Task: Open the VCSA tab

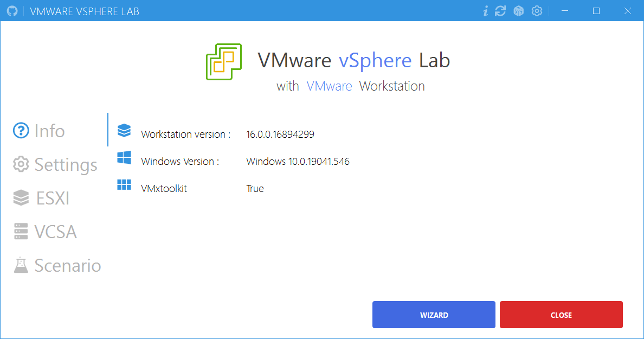Action: point(45,232)
